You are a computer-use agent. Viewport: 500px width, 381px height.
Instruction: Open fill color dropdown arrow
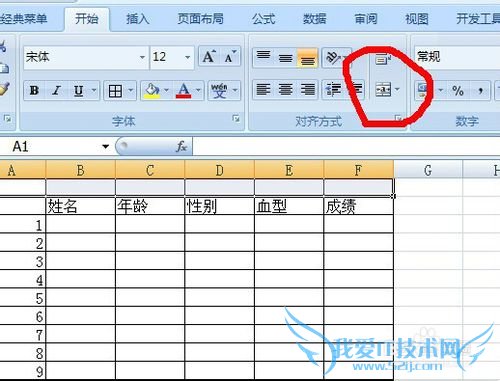[x=166, y=90]
